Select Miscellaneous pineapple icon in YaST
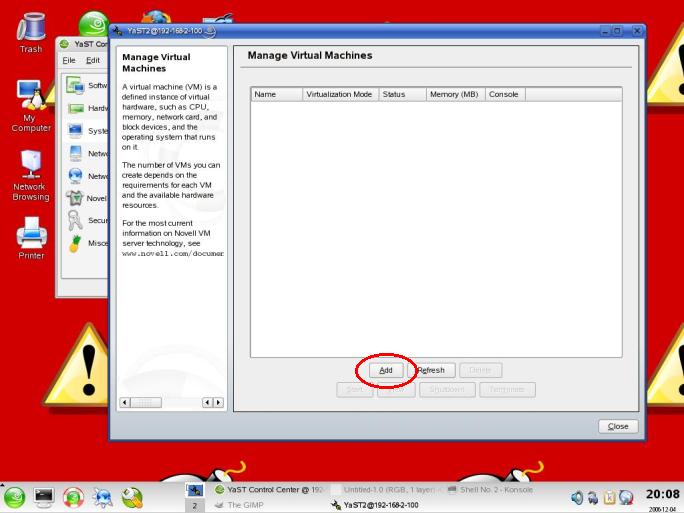Screen dimensions: 684x513 pos(75,243)
